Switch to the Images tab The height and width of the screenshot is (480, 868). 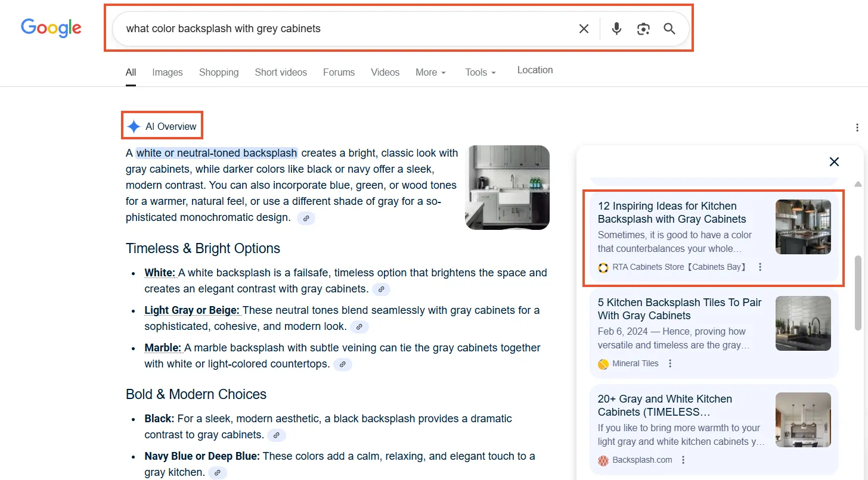[167, 72]
